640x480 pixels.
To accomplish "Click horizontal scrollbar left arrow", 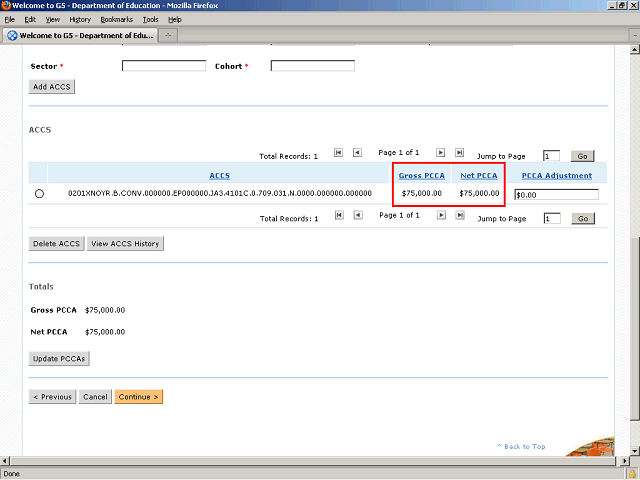I will tap(5, 461).
